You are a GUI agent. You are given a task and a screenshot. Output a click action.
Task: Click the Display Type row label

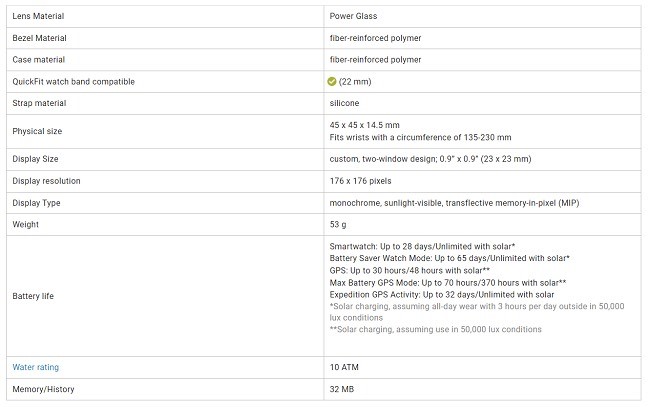pyautogui.click(x=37, y=203)
